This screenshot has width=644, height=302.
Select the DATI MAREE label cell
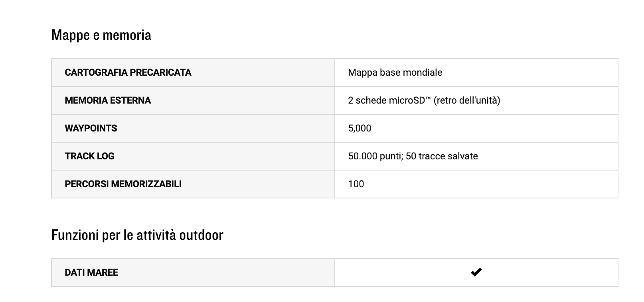pyautogui.click(x=193, y=273)
